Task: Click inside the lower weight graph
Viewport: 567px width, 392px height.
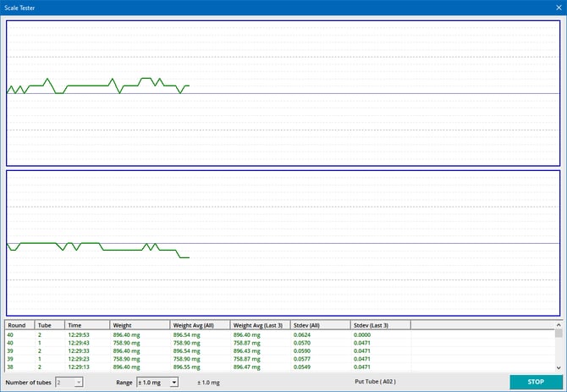Action: [x=283, y=242]
